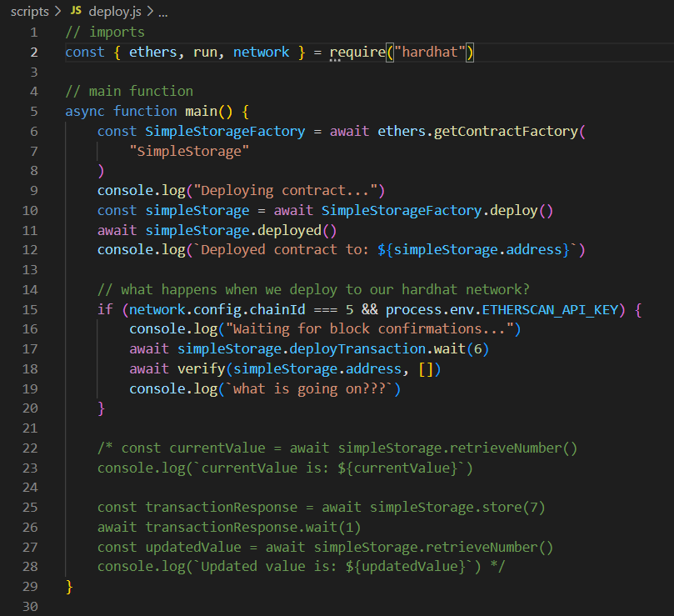The height and width of the screenshot is (616, 674).
Task: Click 'getContractFactory' method call
Action: tap(506, 131)
